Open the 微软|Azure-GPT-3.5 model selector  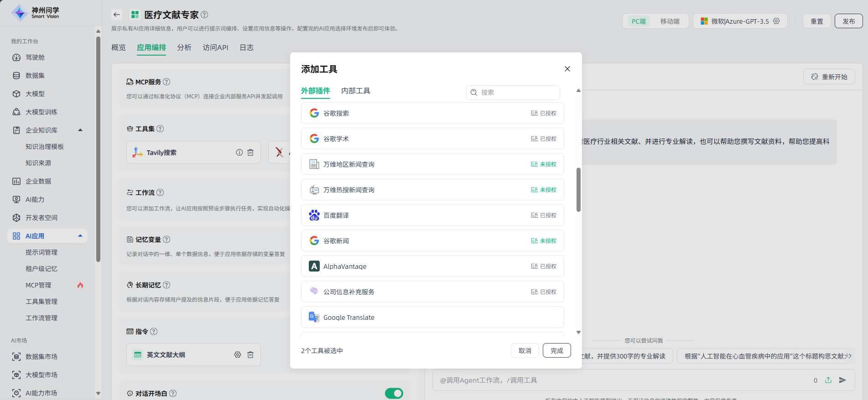740,21
